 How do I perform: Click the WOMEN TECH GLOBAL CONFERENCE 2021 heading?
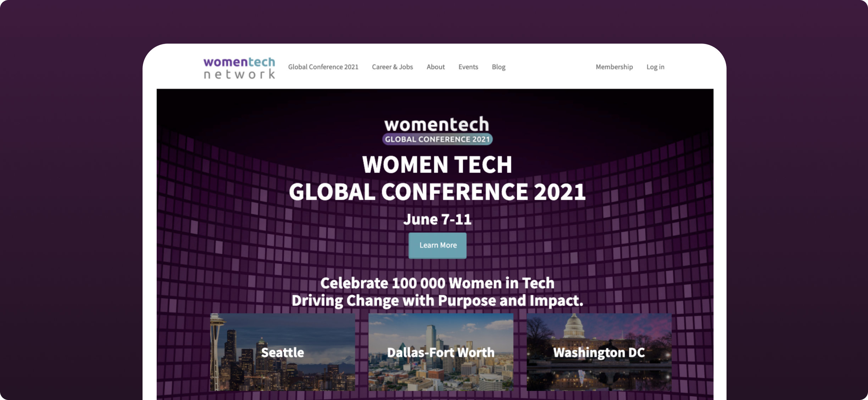pos(437,178)
